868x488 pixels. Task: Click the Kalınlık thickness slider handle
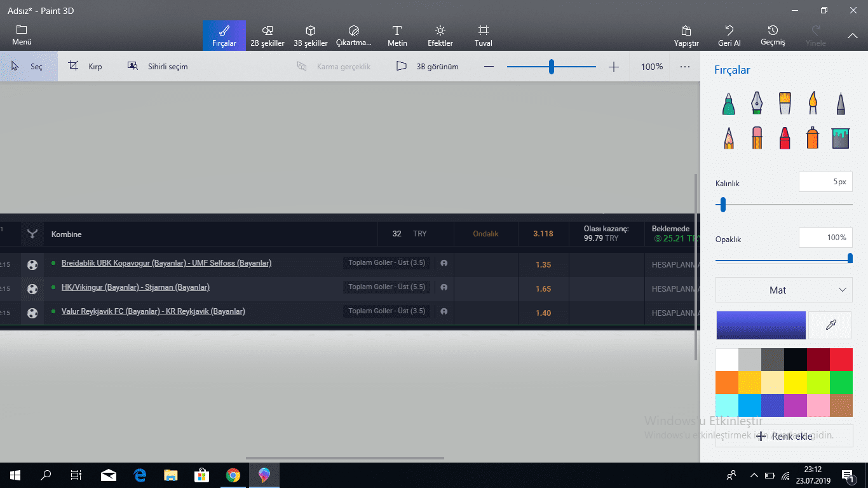(722, 205)
